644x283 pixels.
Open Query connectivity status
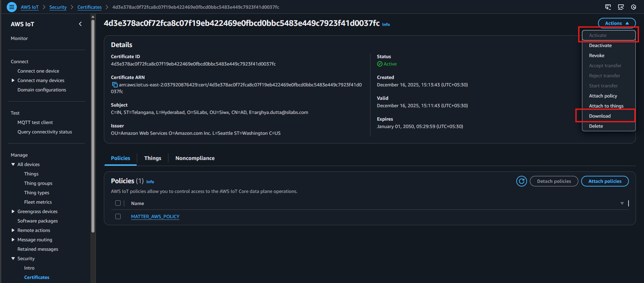coord(45,132)
